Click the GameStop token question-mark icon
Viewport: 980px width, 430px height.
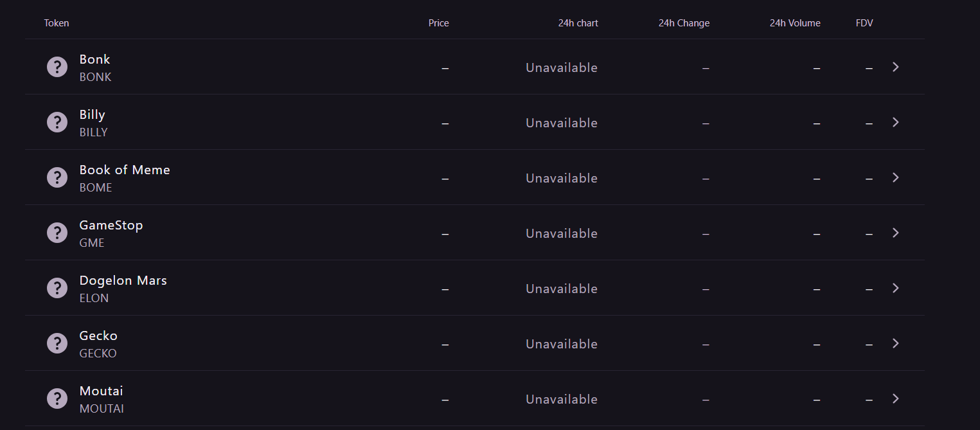[x=57, y=233]
